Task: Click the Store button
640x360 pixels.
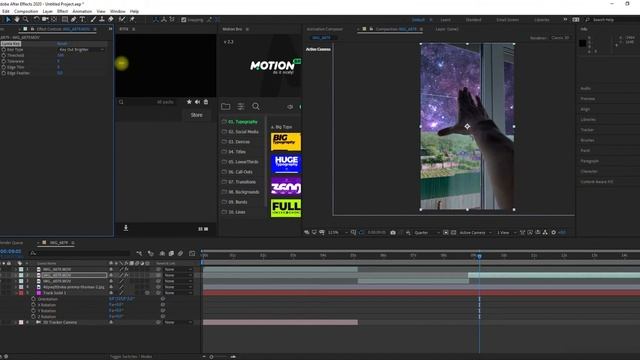Action: pos(197,115)
